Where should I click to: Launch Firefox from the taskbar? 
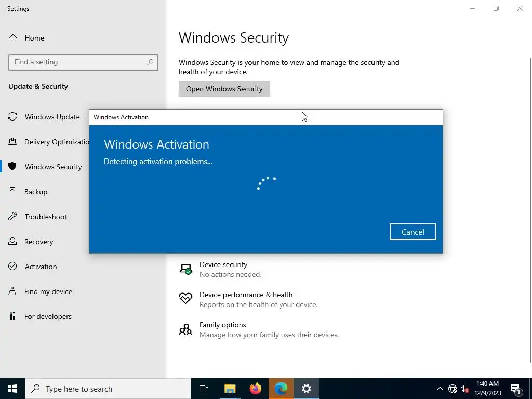pyautogui.click(x=256, y=389)
